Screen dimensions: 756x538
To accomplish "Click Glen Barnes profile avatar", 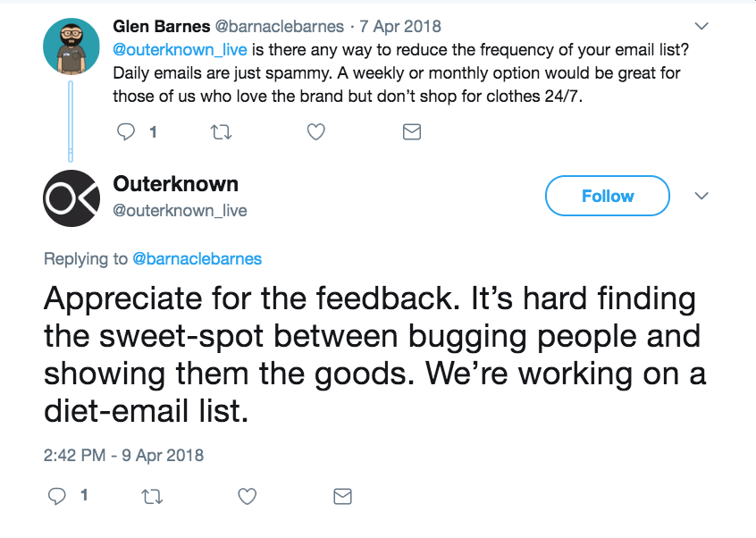I will [x=71, y=46].
